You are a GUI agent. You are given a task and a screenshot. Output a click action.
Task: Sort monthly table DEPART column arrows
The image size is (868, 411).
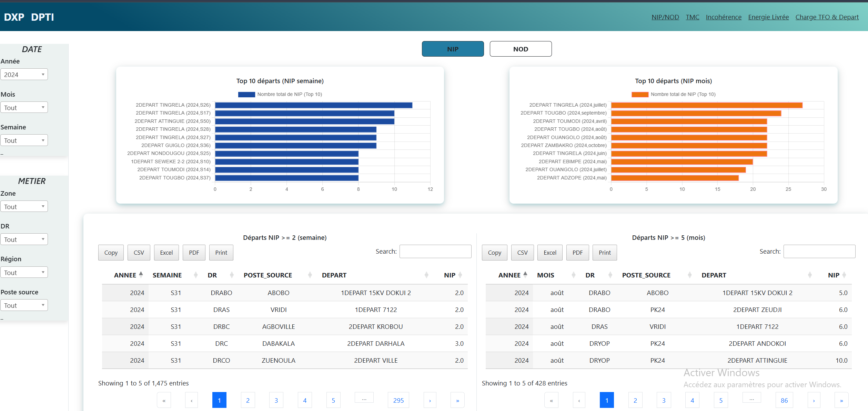(810, 275)
